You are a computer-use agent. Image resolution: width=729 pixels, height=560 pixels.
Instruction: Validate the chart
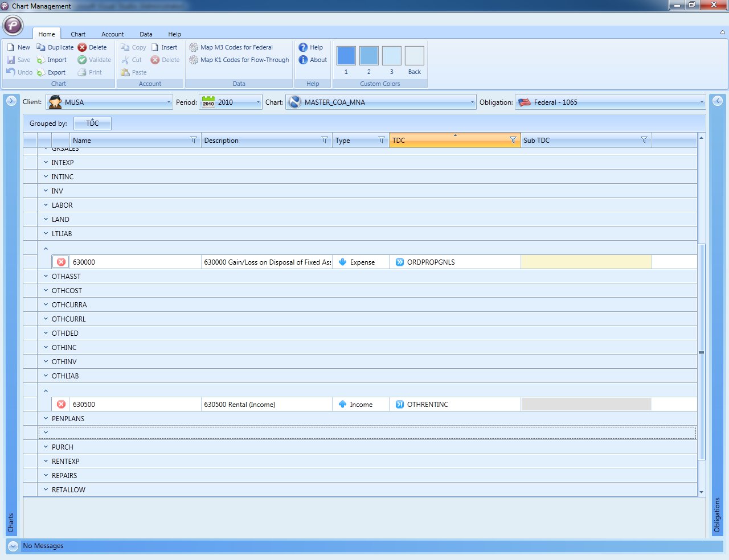coord(95,60)
